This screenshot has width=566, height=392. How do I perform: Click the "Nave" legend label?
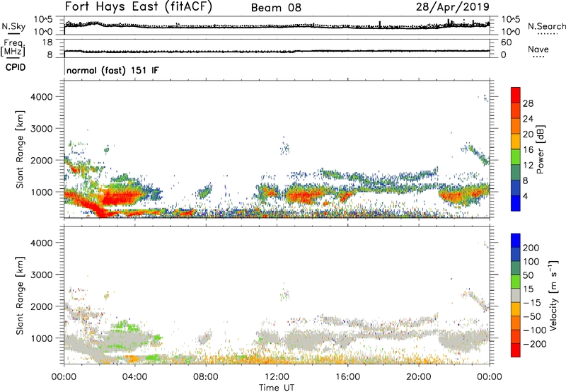538,50
